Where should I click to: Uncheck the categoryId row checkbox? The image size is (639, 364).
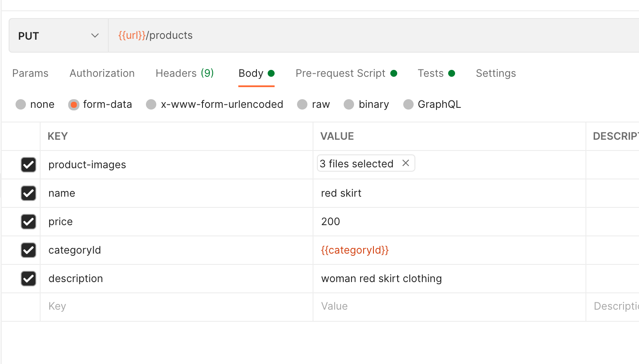pos(28,250)
